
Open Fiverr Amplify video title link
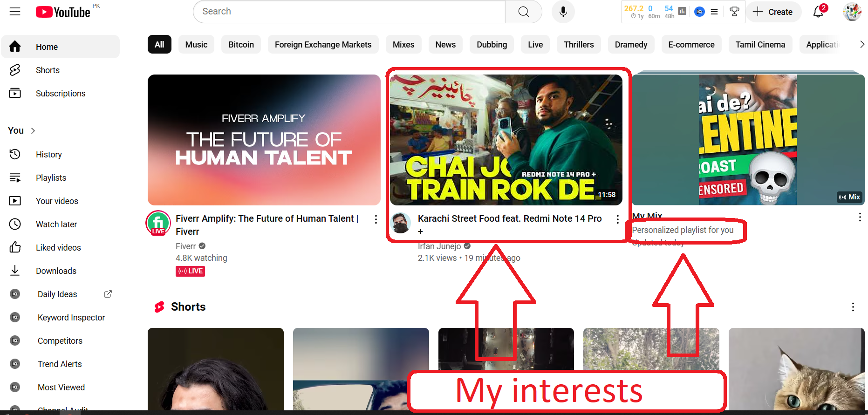[x=267, y=225]
